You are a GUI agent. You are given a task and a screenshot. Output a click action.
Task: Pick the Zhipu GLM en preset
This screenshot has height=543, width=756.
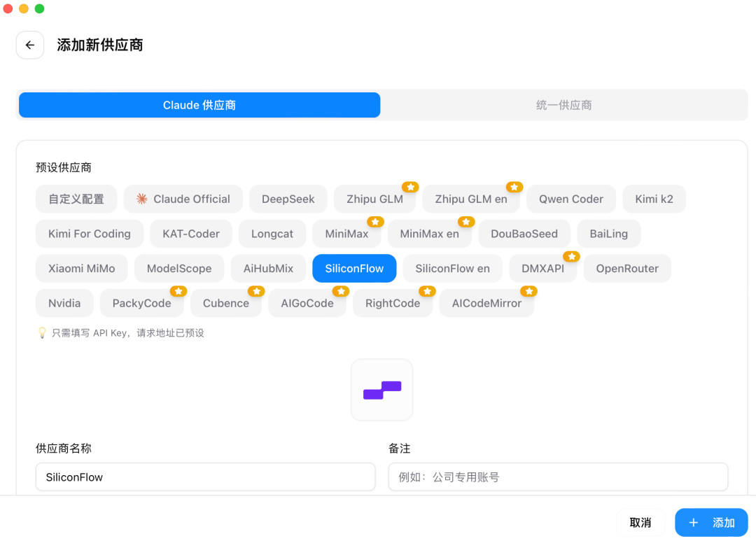point(471,199)
